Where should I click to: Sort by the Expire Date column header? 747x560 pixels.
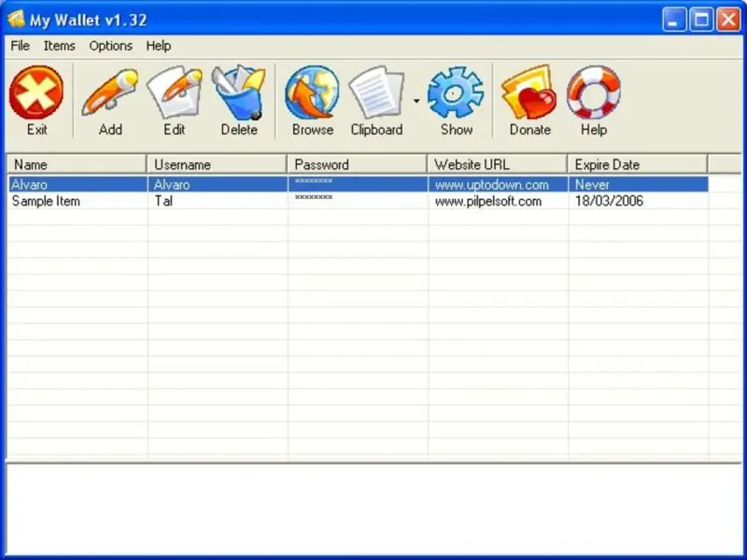[637, 164]
